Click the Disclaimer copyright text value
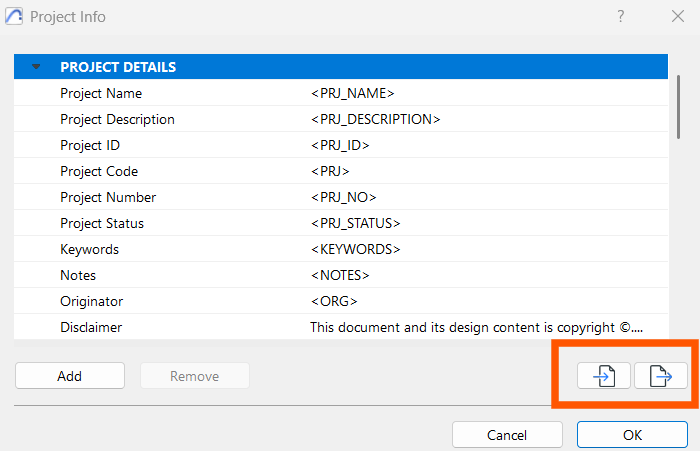Image resolution: width=700 pixels, height=451 pixels. [x=476, y=327]
